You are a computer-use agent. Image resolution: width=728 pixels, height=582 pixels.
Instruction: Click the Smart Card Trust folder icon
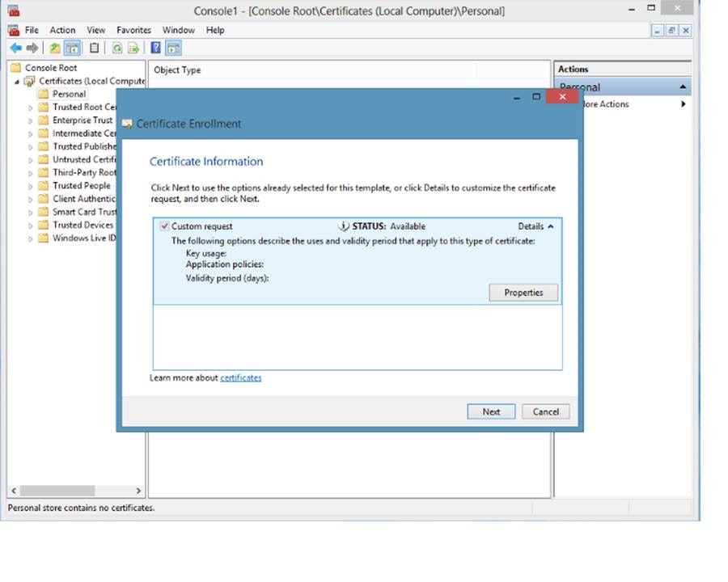43,212
